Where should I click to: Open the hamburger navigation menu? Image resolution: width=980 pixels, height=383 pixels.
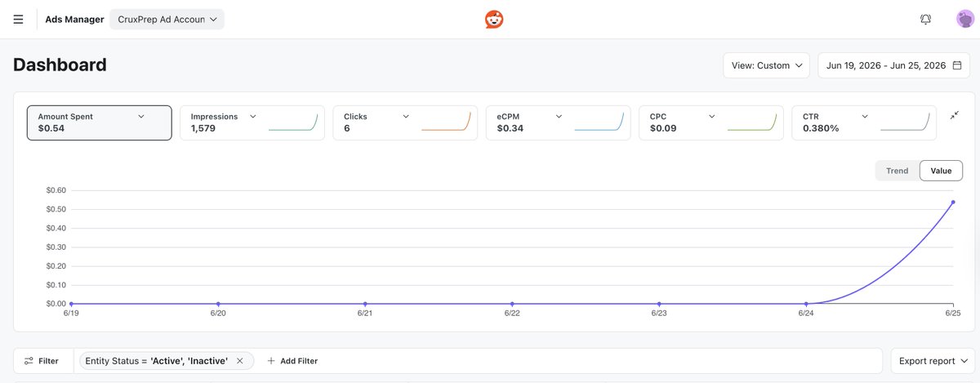pyautogui.click(x=18, y=19)
